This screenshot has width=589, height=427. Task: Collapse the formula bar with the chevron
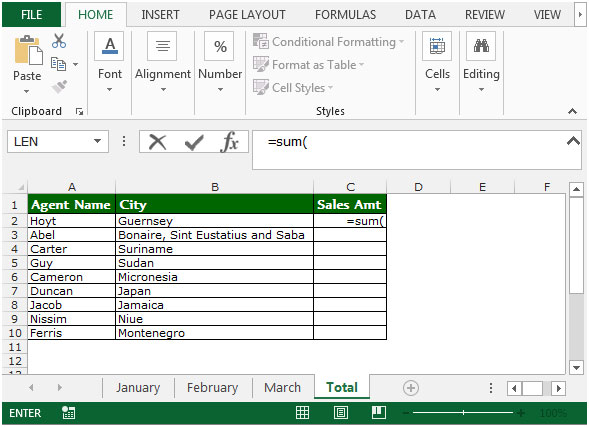[x=573, y=141]
